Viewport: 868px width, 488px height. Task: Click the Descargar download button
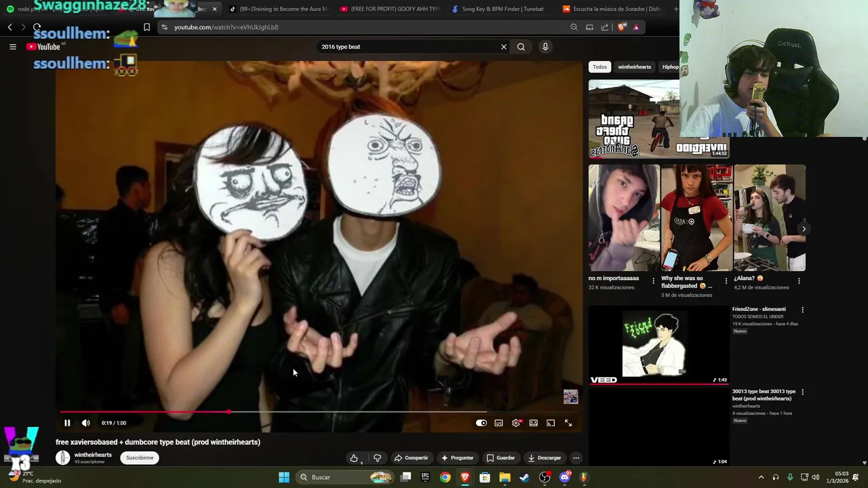point(544,457)
